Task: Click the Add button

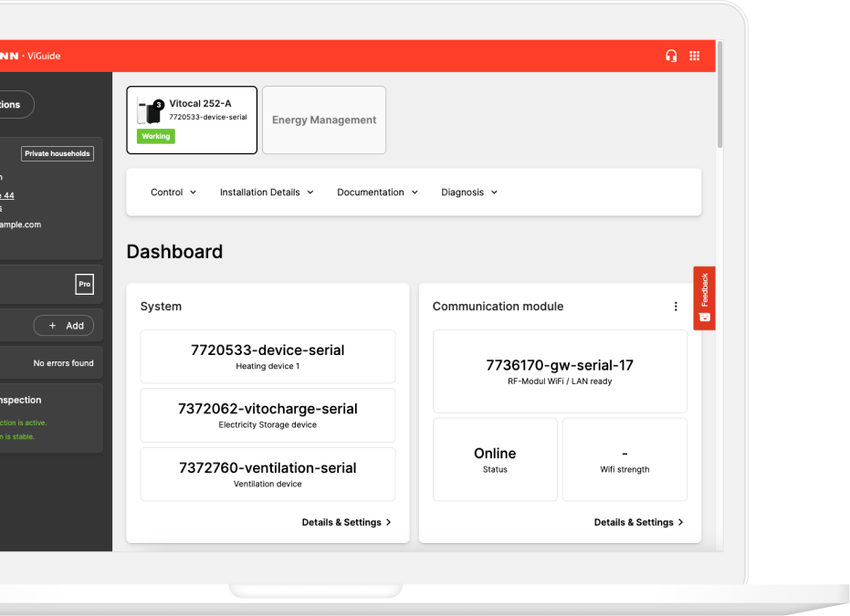Action: point(67,326)
